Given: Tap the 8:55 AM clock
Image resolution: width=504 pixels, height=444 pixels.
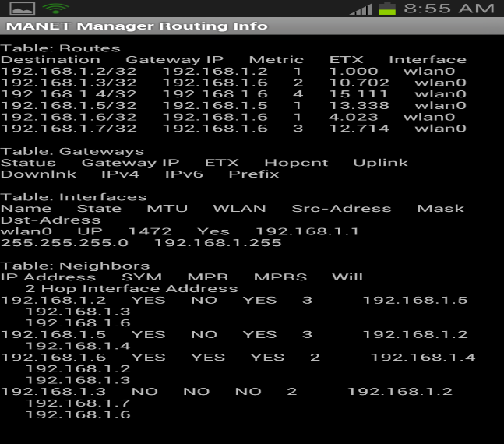Looking at the screenshot, I should (449, 9).
